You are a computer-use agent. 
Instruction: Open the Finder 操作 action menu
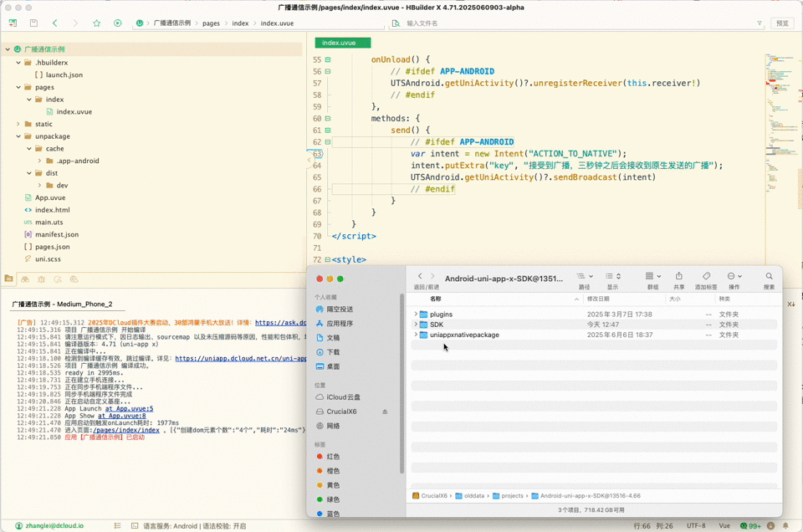pos(734,276)
